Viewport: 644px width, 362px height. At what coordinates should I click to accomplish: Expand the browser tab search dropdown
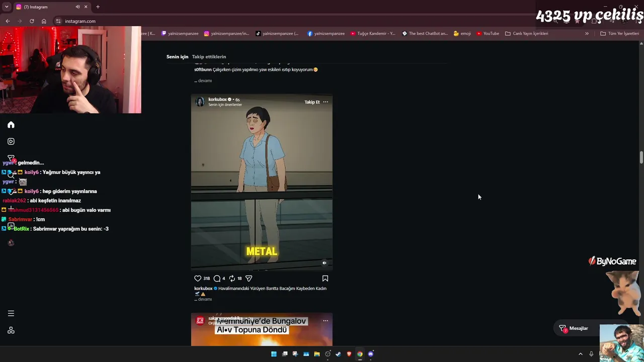7,7
